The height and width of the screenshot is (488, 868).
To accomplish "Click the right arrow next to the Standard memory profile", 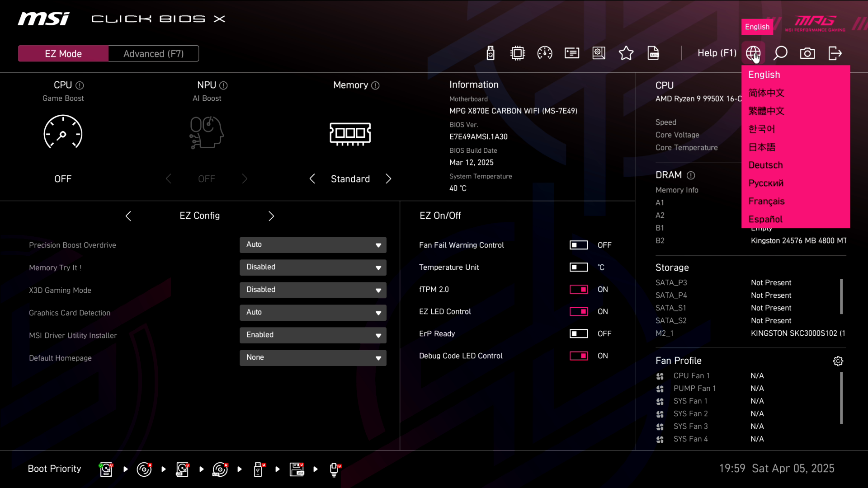I will (388, 179).
